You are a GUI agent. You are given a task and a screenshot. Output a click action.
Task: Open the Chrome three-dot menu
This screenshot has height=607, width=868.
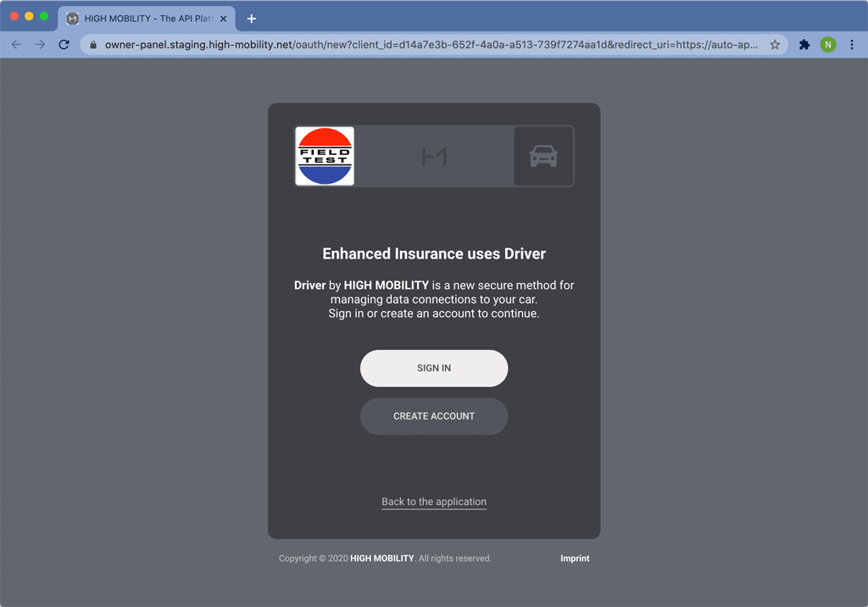pos(852,45)
